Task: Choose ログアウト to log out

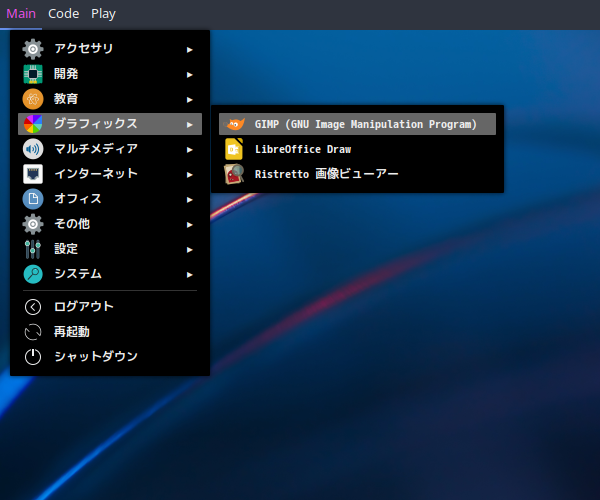Action: coord(110,307)
